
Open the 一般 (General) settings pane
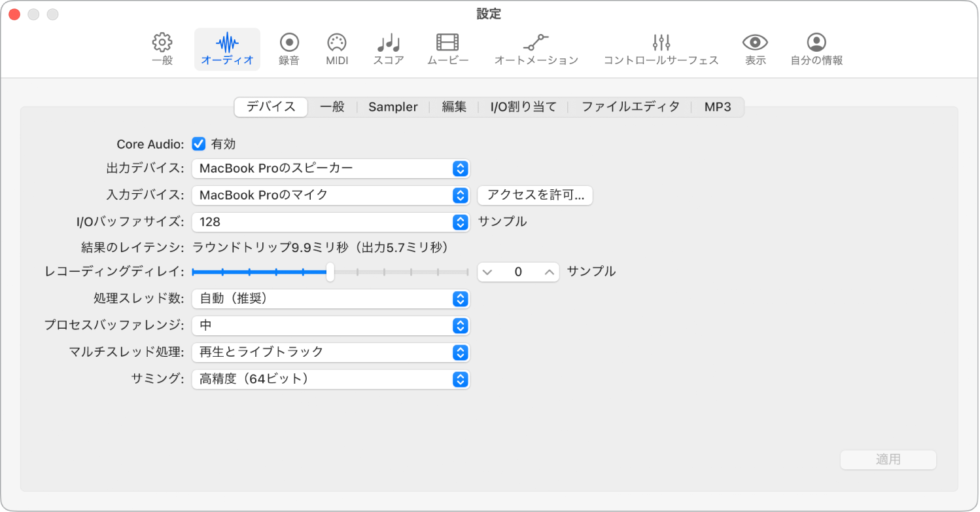tap(161, 48)
